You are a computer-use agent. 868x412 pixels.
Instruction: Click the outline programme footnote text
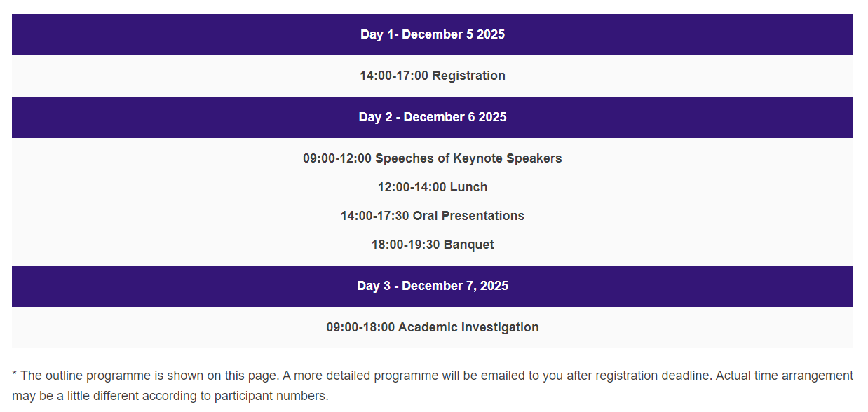coord(433,385)
